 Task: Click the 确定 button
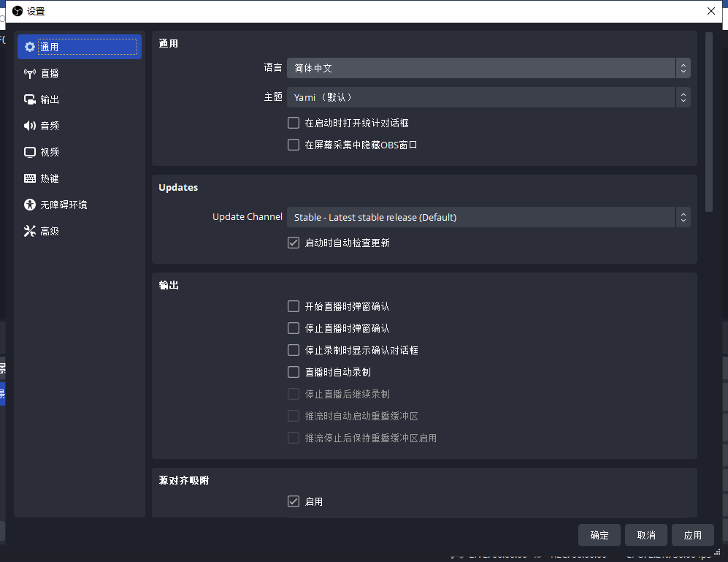click(599, 535)
